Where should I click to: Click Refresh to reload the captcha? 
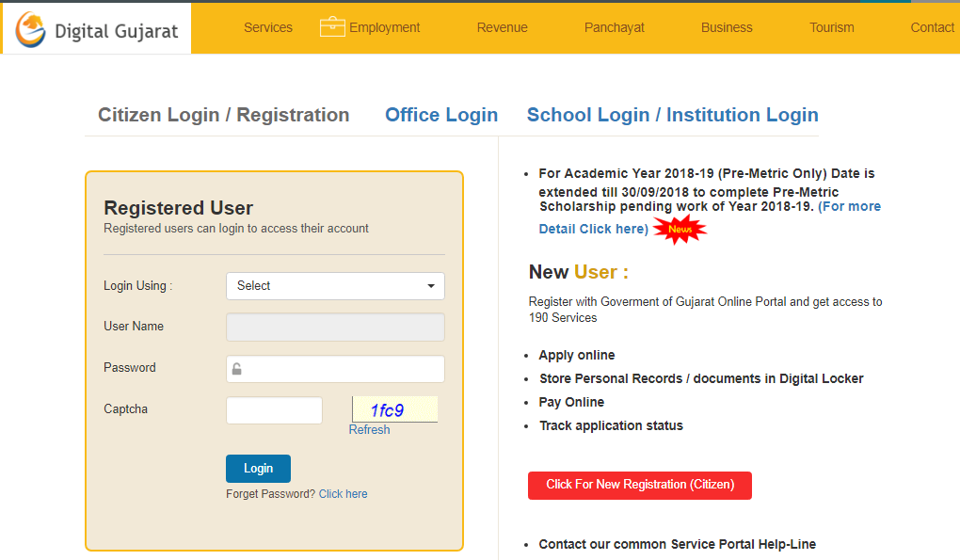coord(369,429)
